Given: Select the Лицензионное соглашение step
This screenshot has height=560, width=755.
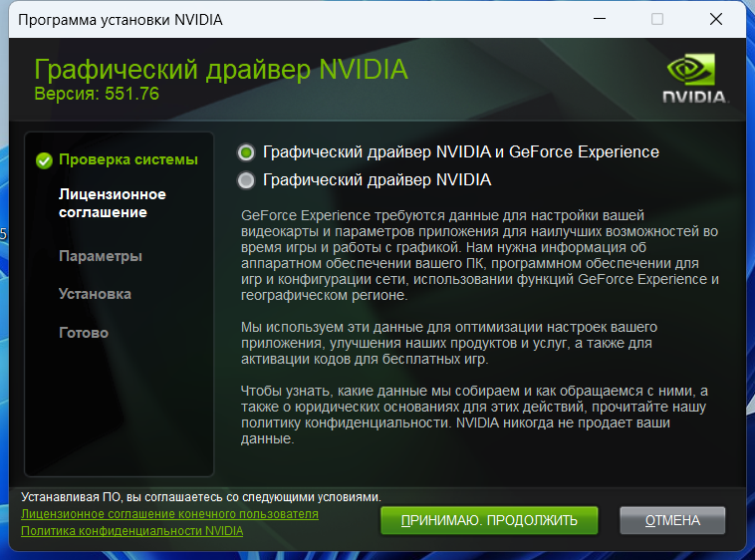Looking at the screenshot, I should [x=113, y=203].
